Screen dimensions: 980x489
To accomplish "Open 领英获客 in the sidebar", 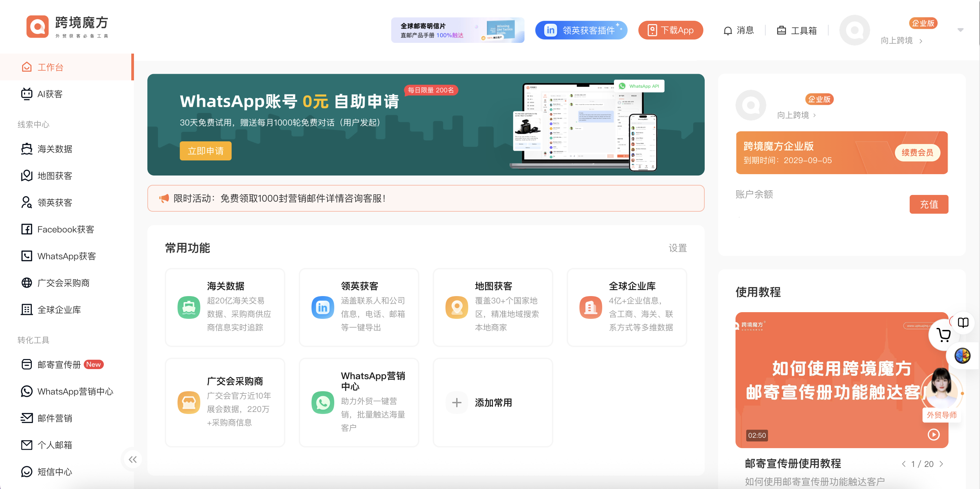I will point(55,202).
